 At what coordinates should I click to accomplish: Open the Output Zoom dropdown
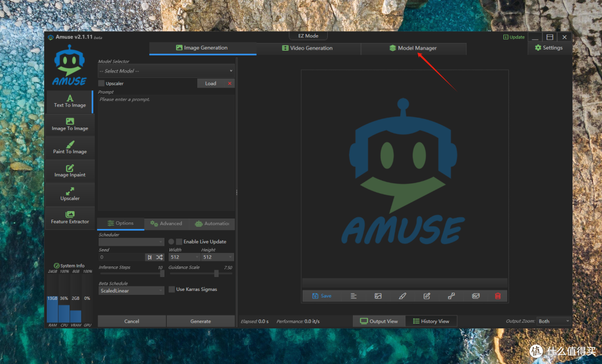point(554,321)
